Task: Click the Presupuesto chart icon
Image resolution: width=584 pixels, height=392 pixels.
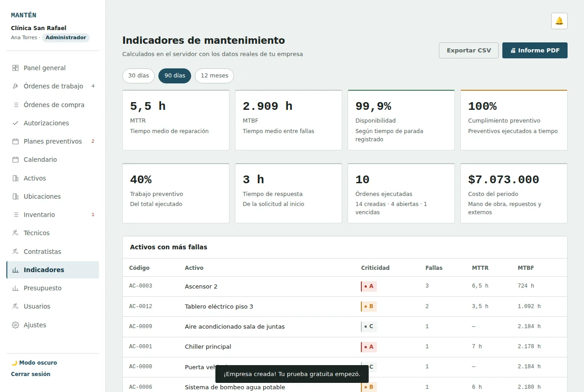Action: [x=16, y=288]
